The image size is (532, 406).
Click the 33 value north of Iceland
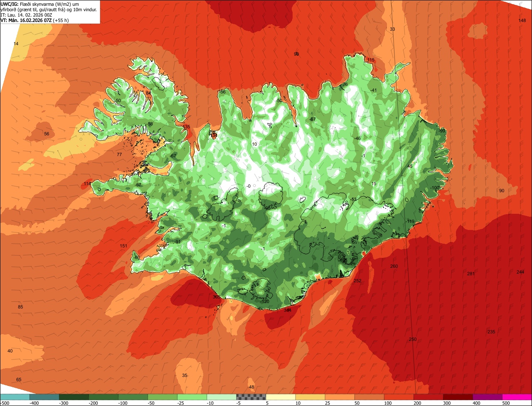[392, 29]
